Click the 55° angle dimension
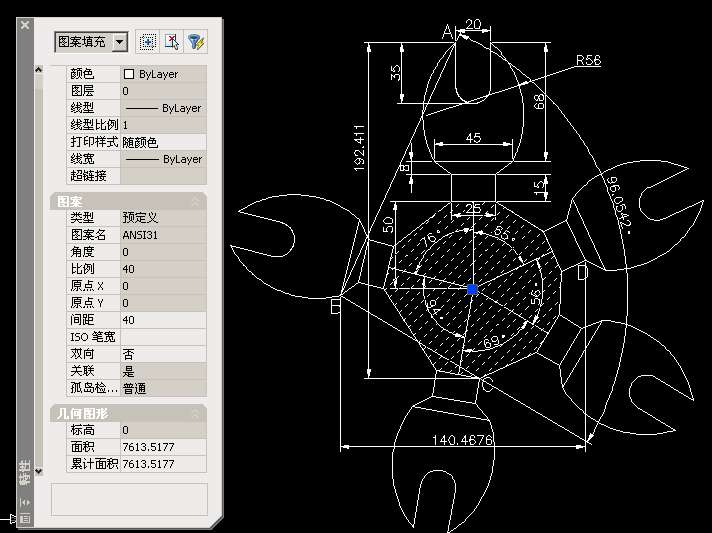Screen dimensions: 712x533 tap(504, 233)
